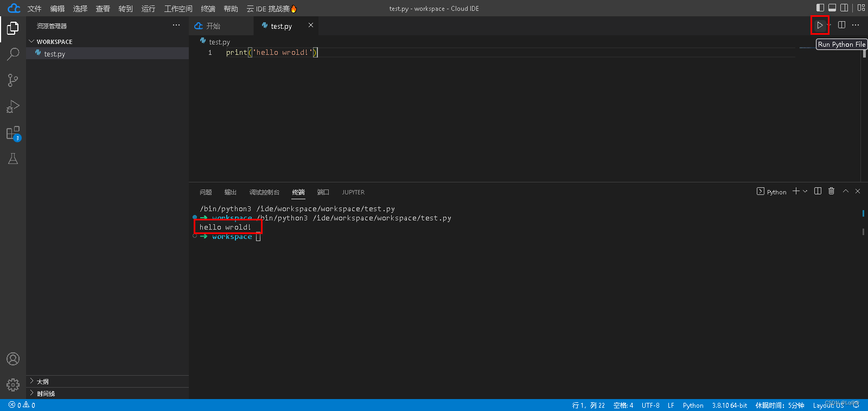Change end of line sequence LF
The height and width of the screenshot is (411, 868).
671,406
